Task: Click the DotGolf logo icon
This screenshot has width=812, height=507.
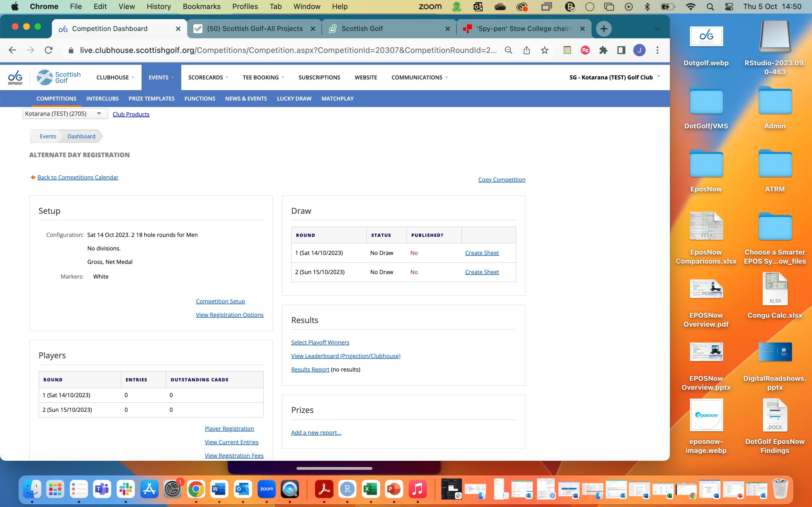Action: 15,77
